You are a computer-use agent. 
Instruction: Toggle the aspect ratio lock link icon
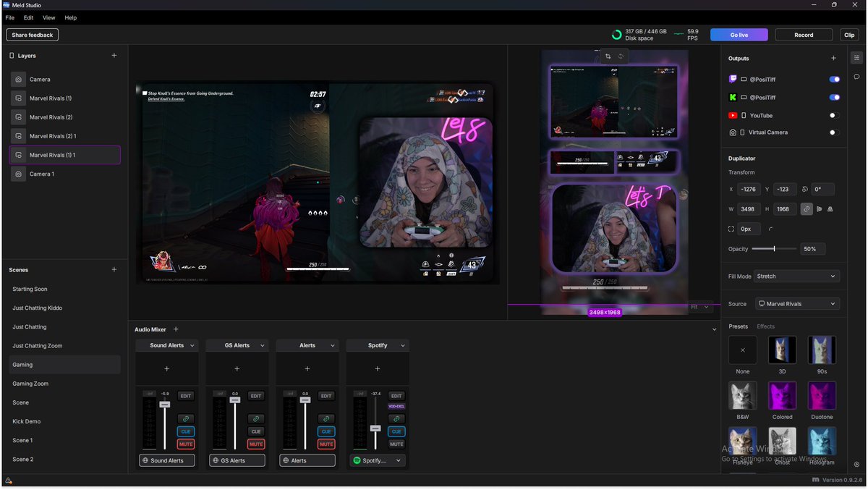pyautogui.click(x=807, y=209)
